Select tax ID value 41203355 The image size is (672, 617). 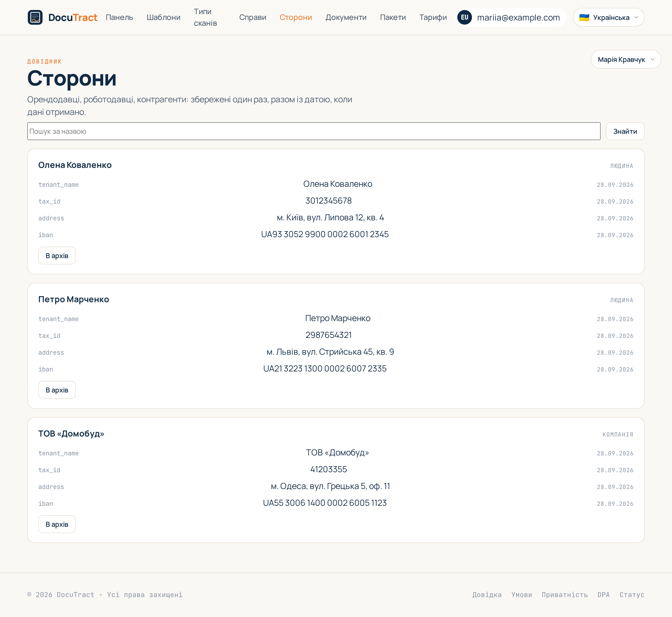click(328, 469)
